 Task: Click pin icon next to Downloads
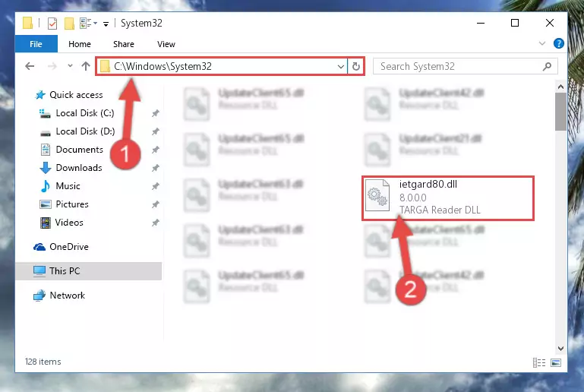coord(156,168)
